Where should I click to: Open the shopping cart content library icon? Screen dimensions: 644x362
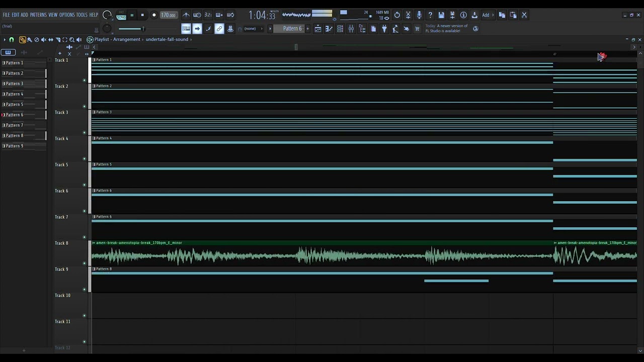tap(417, 29)
